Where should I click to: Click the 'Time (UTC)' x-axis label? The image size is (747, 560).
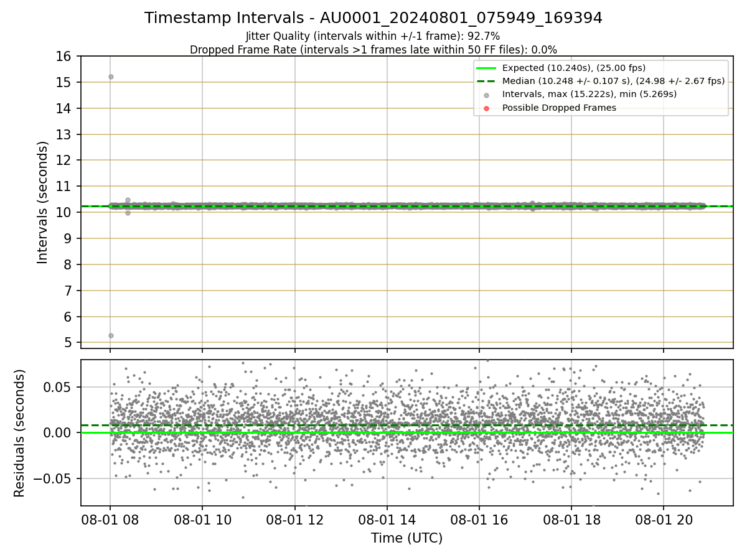(x=406, y=538)
